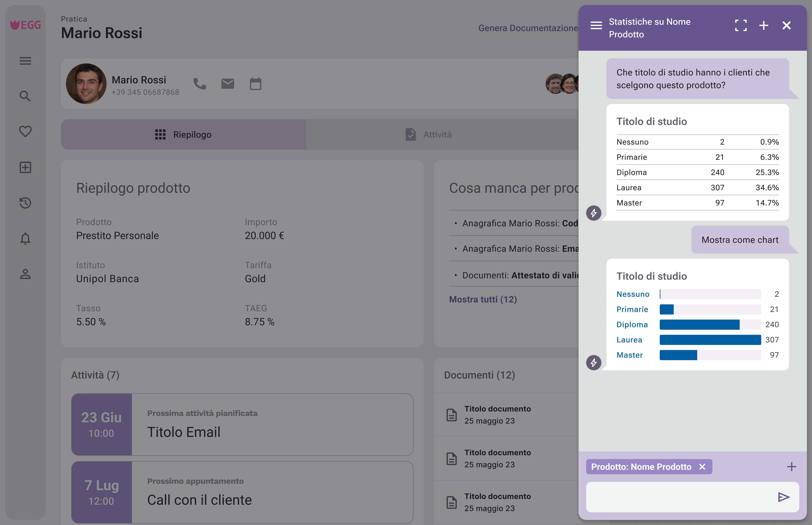The height and width of the screenshot is (525, 812).
Task: Switch to the Attività tab
Action: point(428,135)
